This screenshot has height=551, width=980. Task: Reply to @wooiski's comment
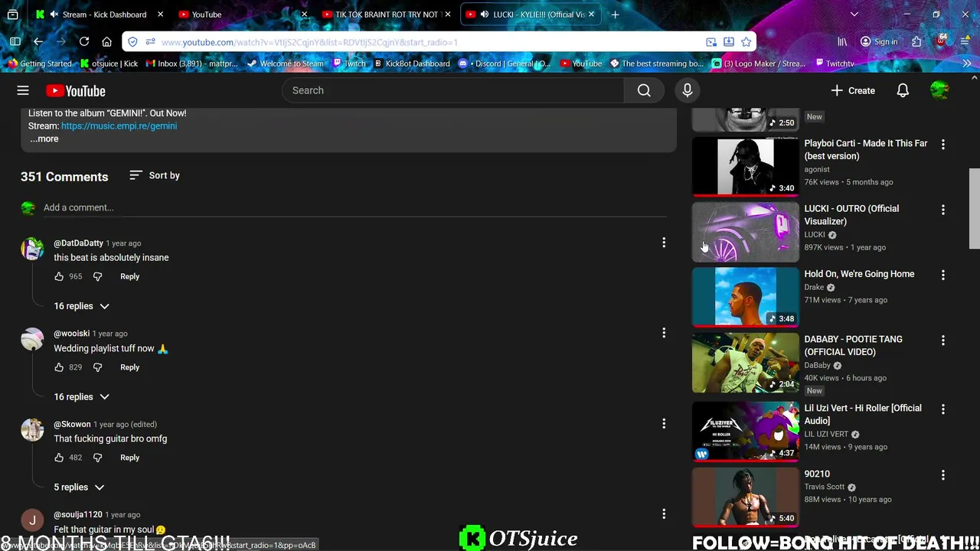coord(129,367)
